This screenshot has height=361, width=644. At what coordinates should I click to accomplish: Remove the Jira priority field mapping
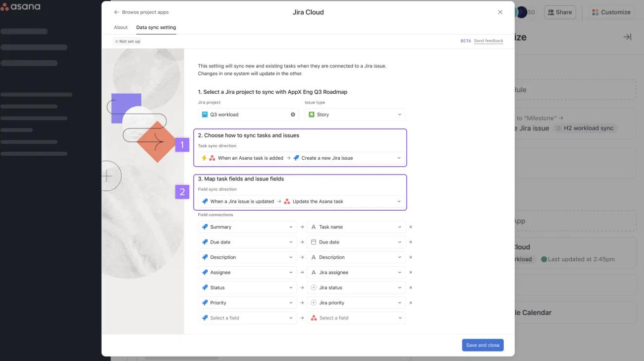pos(410,302)
